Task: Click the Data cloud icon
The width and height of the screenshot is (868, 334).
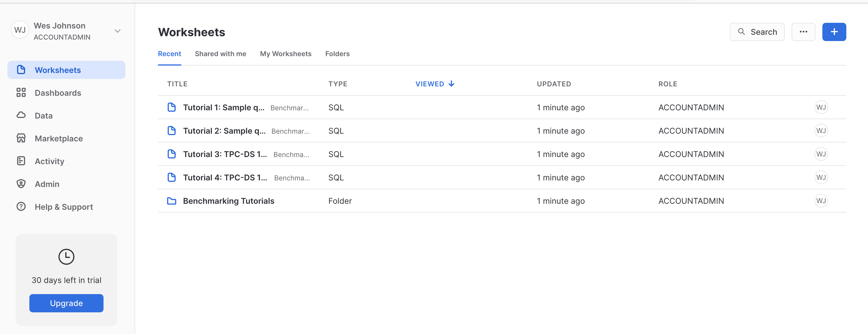Action: 21,115
